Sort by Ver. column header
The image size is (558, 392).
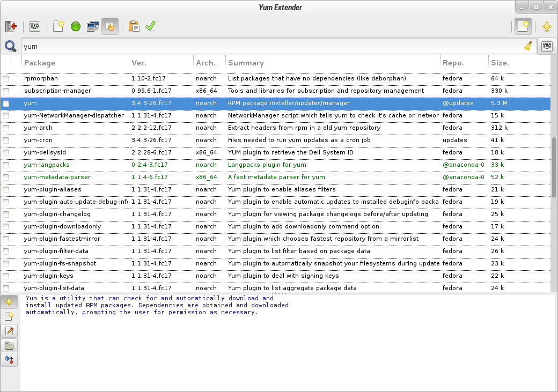[161, 63]
